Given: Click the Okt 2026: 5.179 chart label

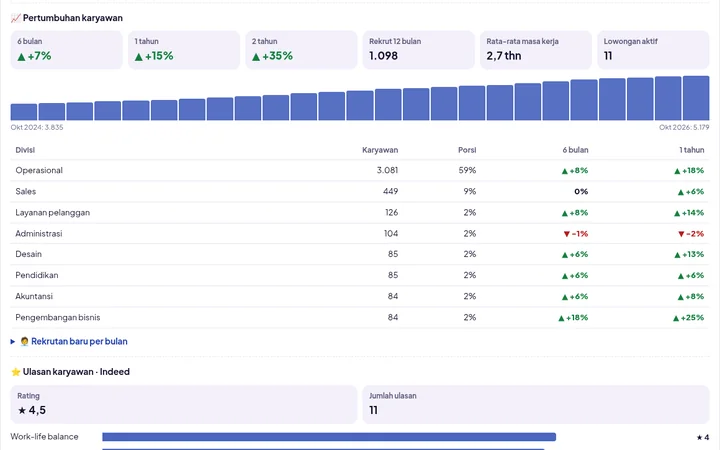Looking at the screenshot, I should pos(684,127).
